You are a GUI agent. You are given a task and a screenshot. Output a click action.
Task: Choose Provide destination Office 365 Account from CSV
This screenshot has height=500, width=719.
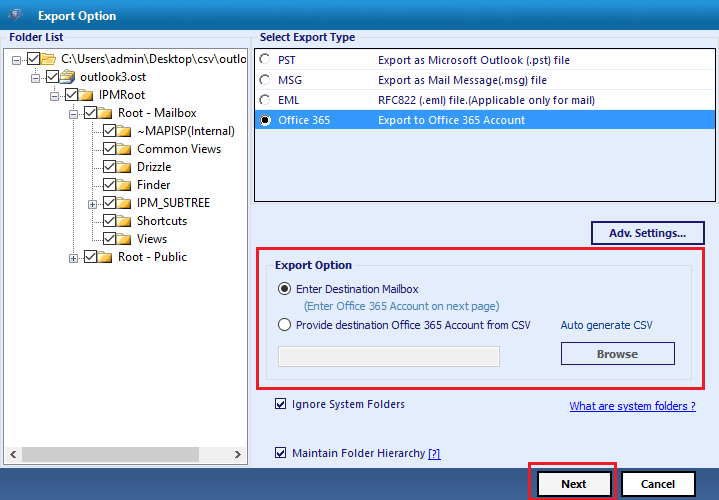(284, 325)
